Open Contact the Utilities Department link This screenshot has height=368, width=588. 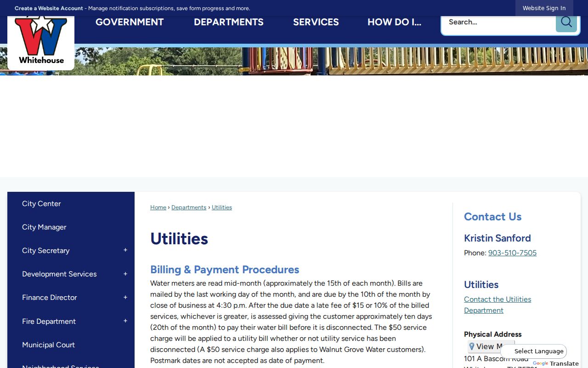click(x=498, y=305)
